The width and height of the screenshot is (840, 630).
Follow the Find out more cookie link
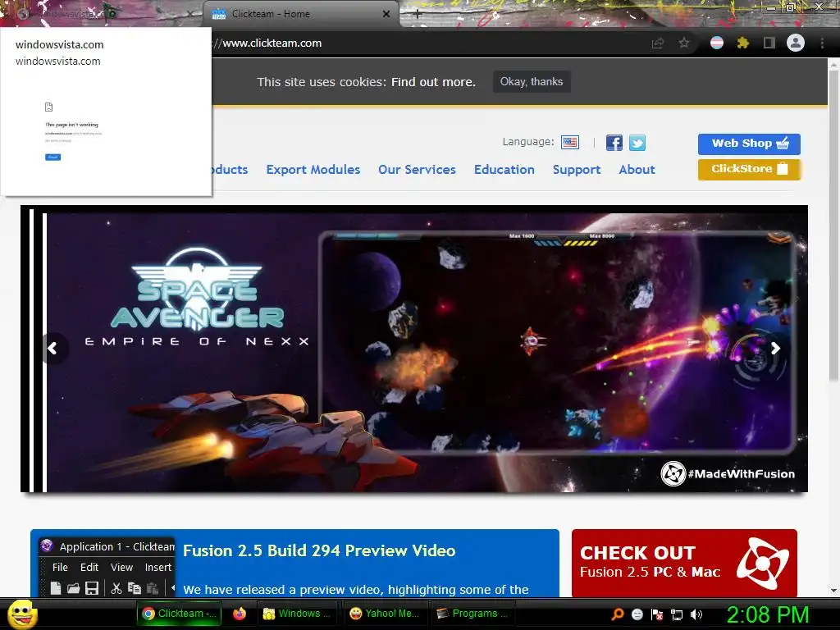[433, 82]
